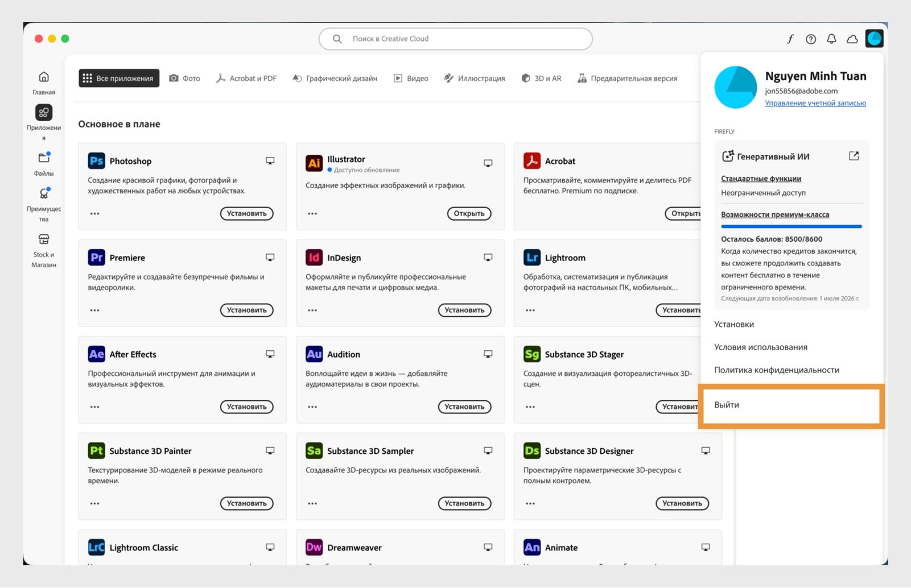Open Stock и Магазин sidebar icon

pos(44,239)
